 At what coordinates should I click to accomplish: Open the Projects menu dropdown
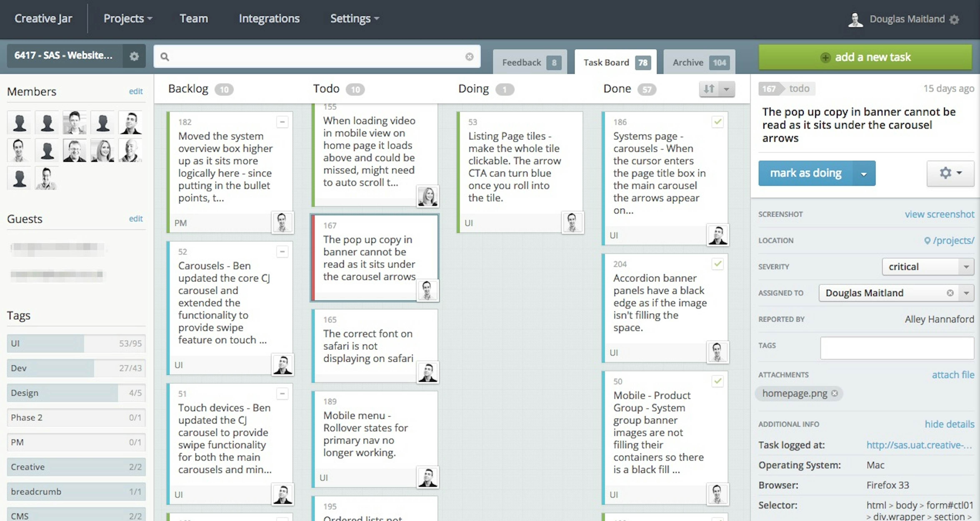coord(127,18)
